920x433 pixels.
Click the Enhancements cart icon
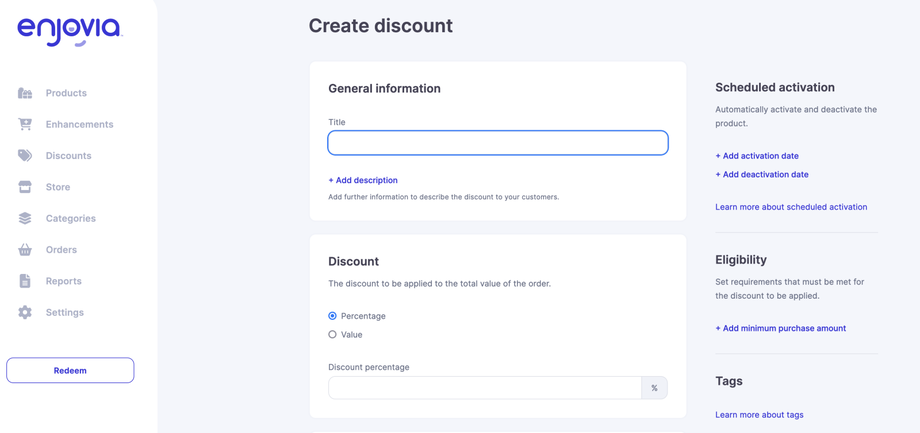point(25,124)
